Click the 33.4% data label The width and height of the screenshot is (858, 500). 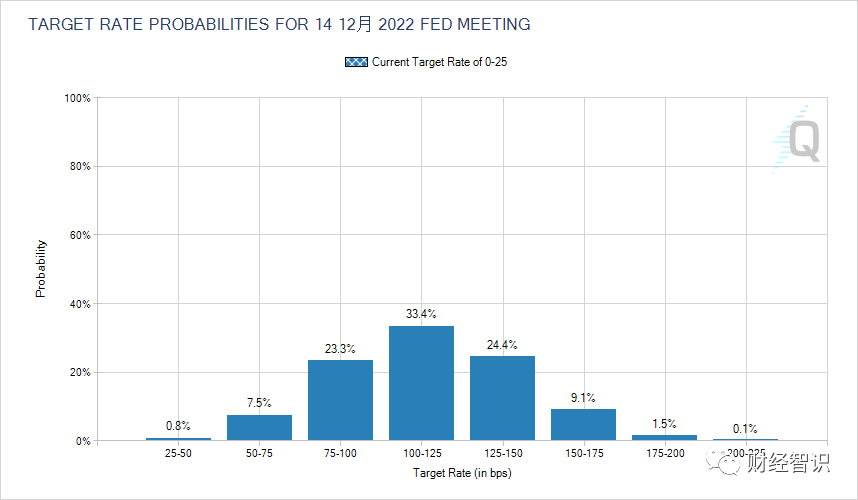pos(421,314)
